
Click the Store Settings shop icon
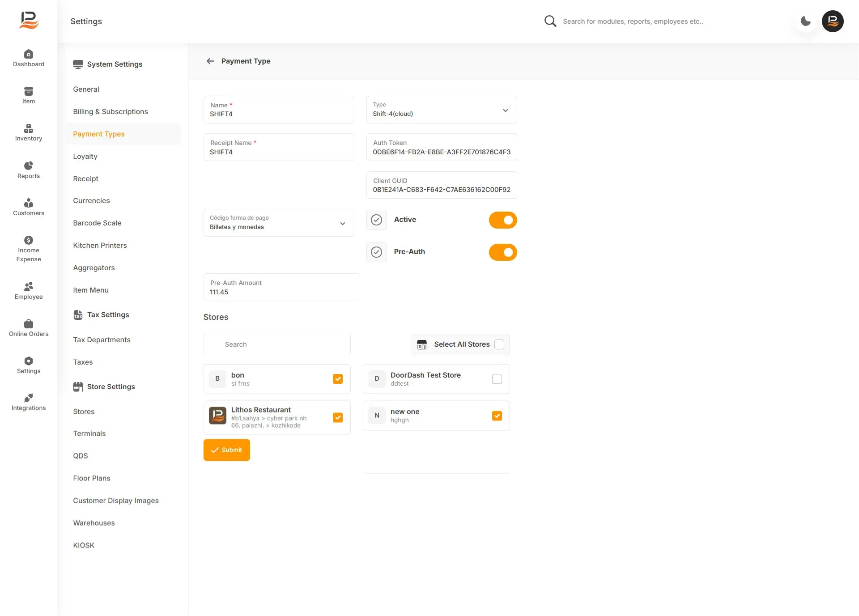(78, 387)
